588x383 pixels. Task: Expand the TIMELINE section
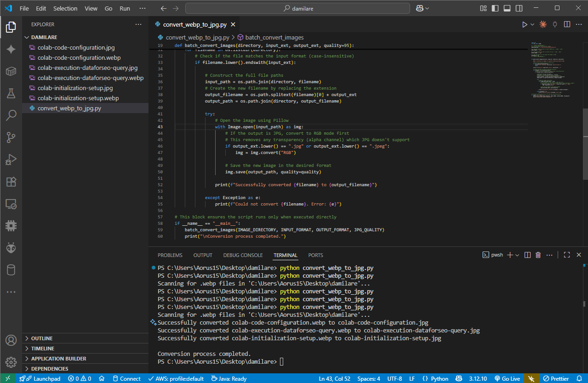[43, 349]
